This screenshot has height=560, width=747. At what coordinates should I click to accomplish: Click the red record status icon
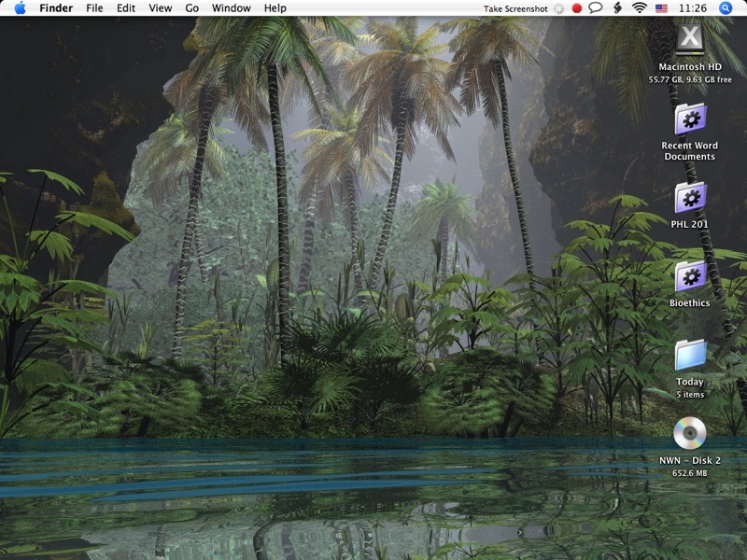pyautogui.click(x=577, y=8)
